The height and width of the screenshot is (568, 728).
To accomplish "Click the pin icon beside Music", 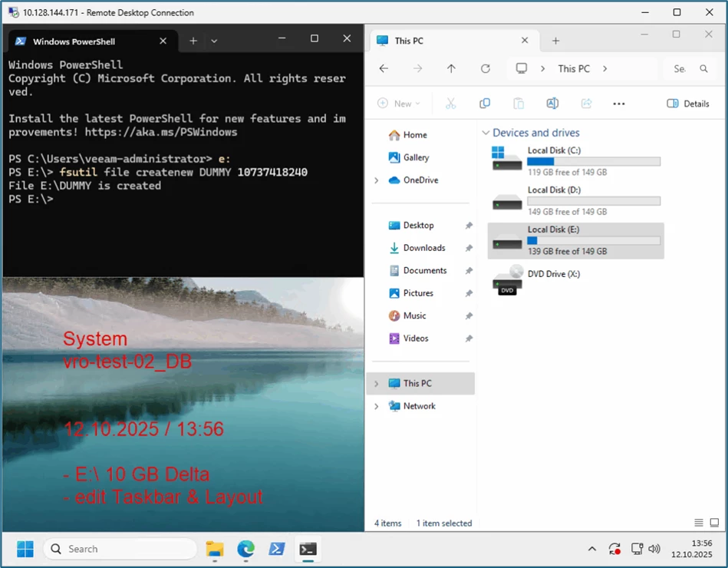I will click(469, 316).
